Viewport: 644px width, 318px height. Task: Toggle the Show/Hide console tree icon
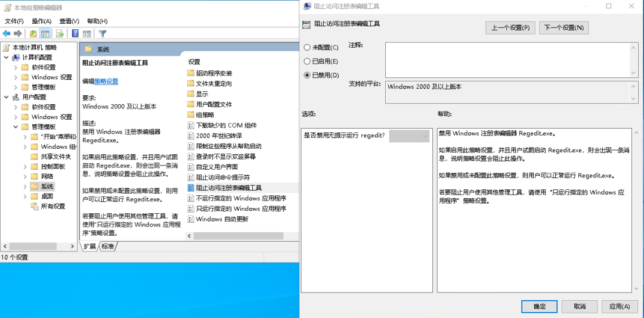[x=45, y=33]
